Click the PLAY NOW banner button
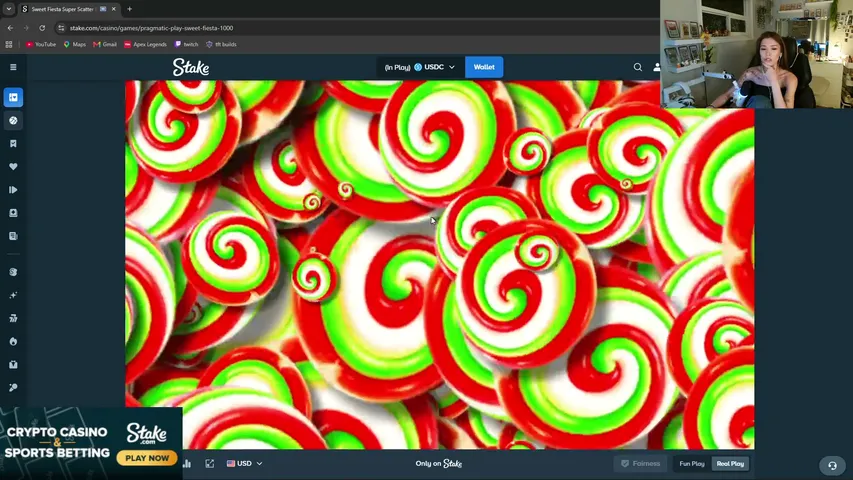This screenshot has width=853, height=480. point(147,458)
